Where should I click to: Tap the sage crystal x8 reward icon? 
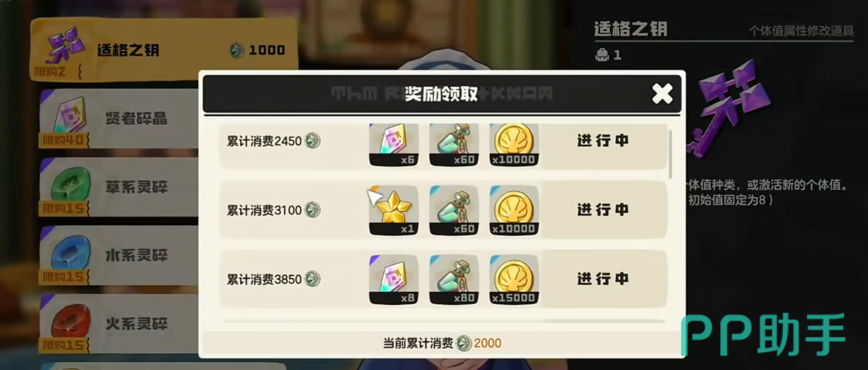(x=394, y=279)
